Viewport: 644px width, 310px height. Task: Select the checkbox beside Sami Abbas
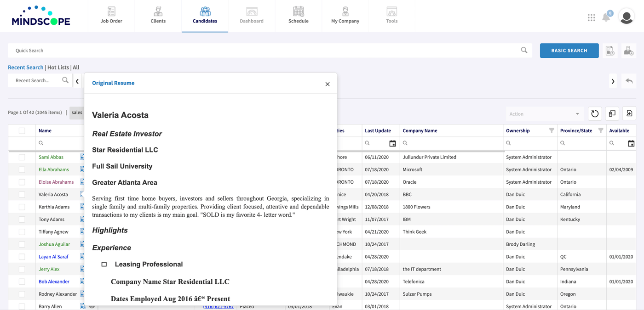coord(22,157)
